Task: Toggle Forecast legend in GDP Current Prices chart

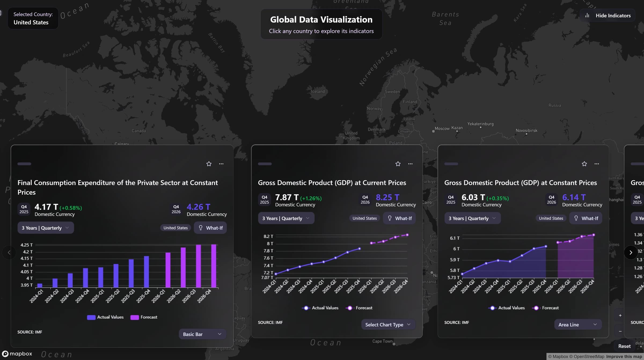Action: click(359, 308)
